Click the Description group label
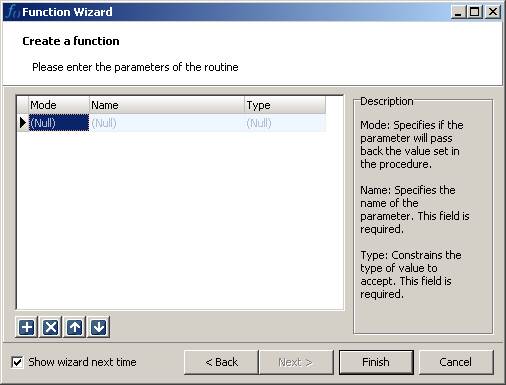The image size is (506, 385). (x=387, y=101)
